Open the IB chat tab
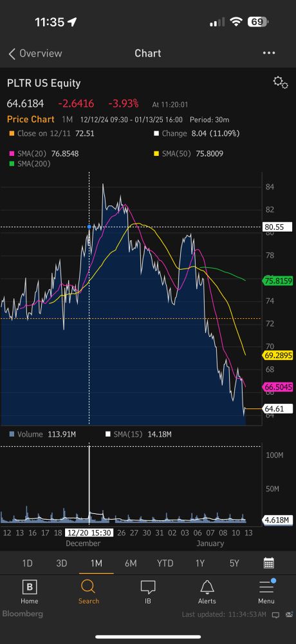 [x=148, y=592]
